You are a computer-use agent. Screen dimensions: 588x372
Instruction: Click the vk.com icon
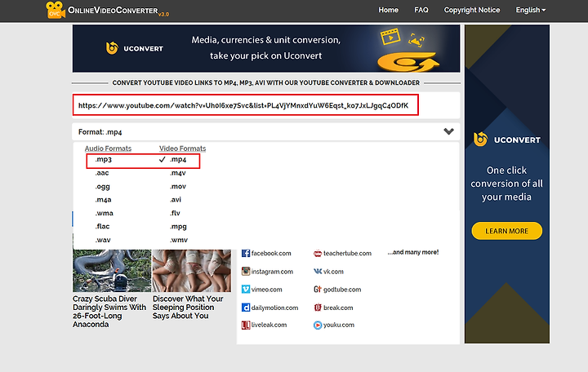318,271
